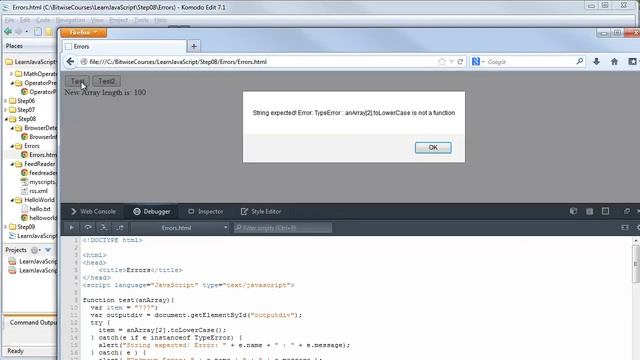Collapse the Errors folder
This screenshot has height=360, width=640.
click(12, 146)
